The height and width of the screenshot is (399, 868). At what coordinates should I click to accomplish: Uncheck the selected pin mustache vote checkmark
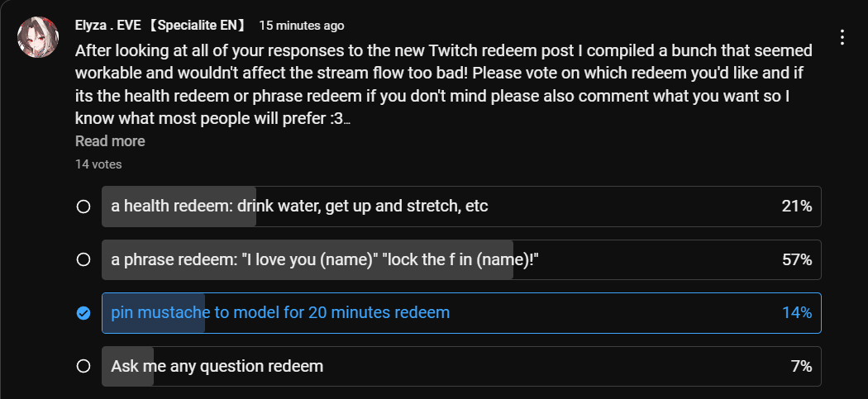click(83, 313)
